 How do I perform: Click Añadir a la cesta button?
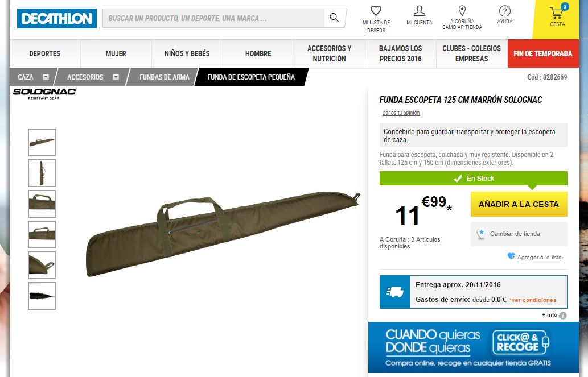pyautogui.click(x=519, y=204)
